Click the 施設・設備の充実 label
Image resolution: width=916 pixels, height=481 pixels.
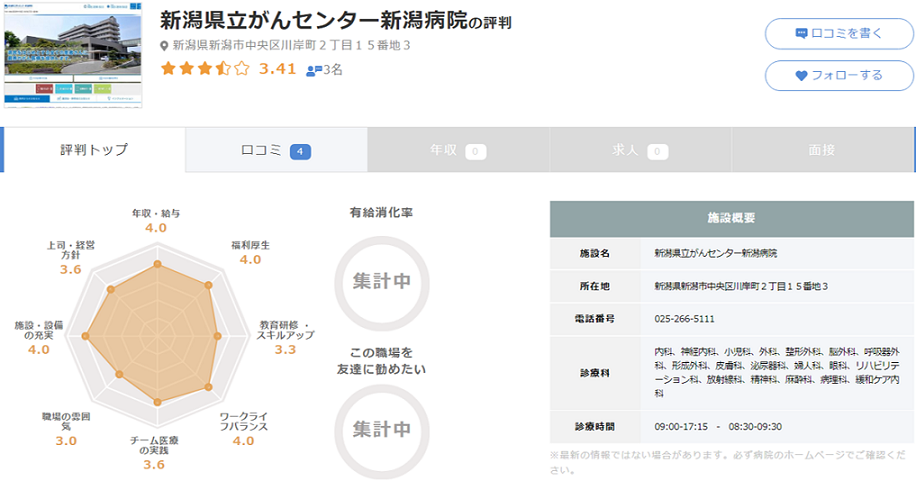coord(39,330)
